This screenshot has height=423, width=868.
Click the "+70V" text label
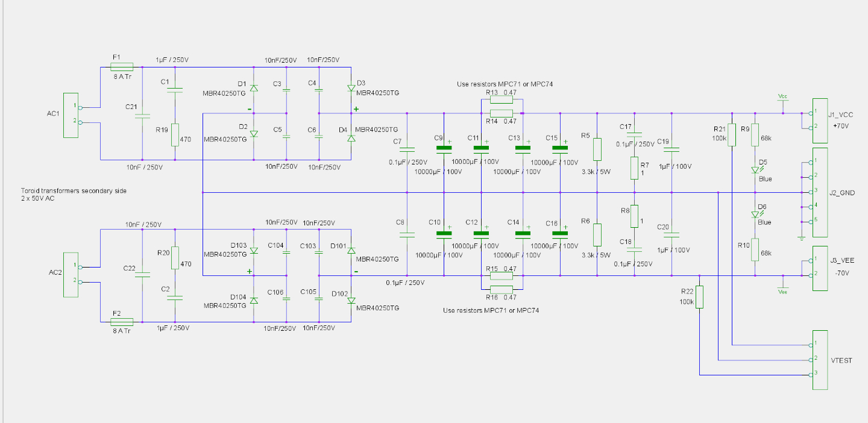point(841,127)
